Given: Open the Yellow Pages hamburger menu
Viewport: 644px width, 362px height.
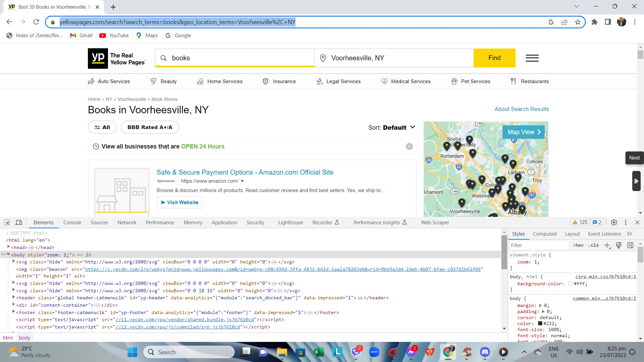Looking at the screenshot, I should tap(532, 58).
